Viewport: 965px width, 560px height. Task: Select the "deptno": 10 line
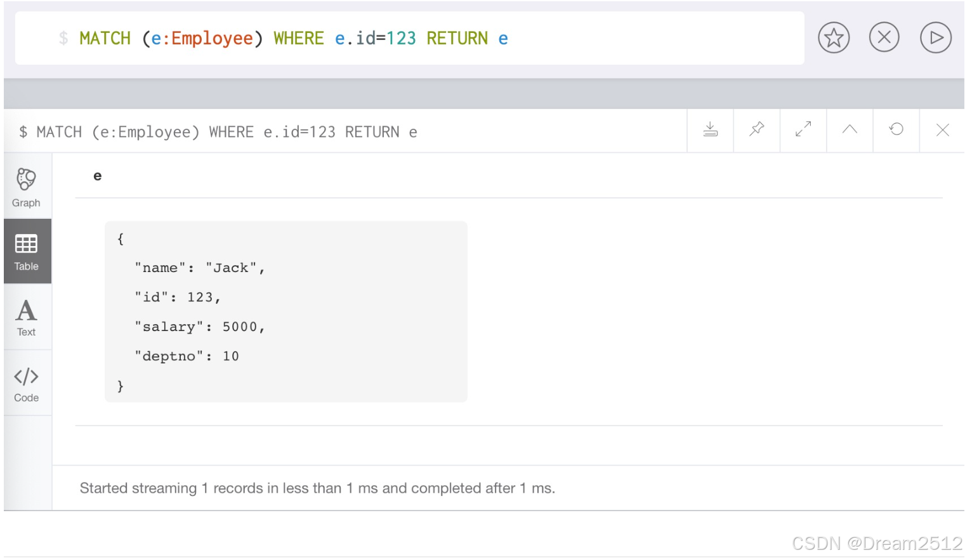(x=187, y=356)
